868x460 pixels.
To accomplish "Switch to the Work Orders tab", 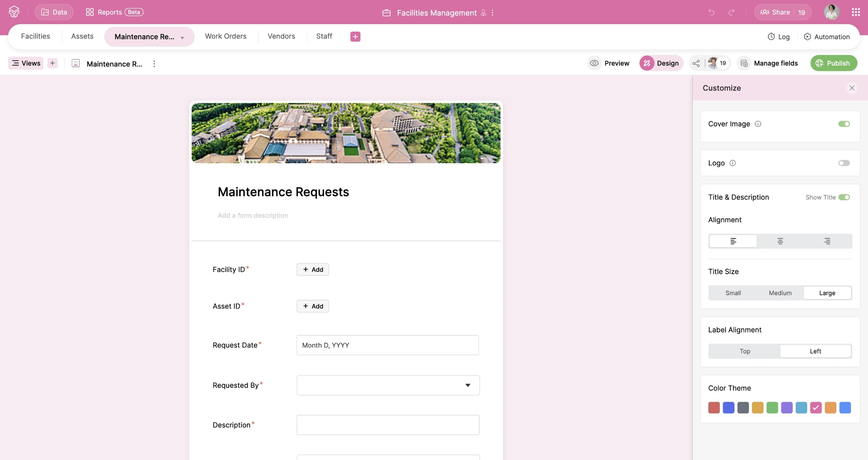I will pos(226,36).
